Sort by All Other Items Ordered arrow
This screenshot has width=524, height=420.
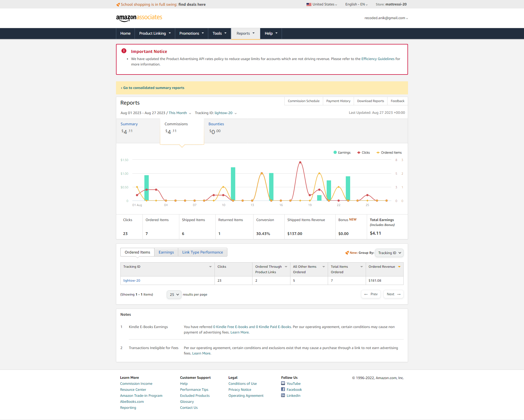(x=324, y=267)
